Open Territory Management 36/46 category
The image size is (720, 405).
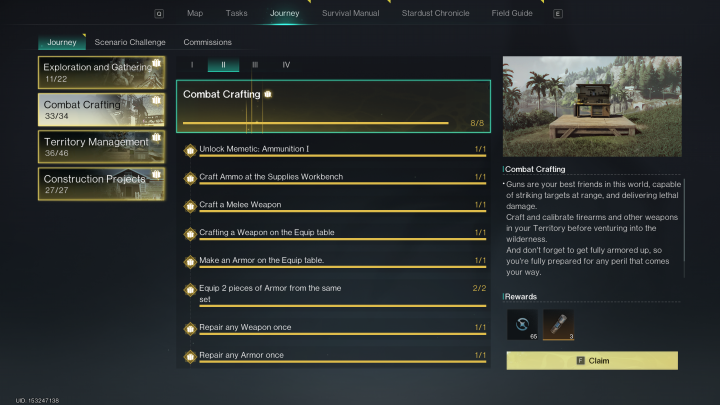pos(101,147)
